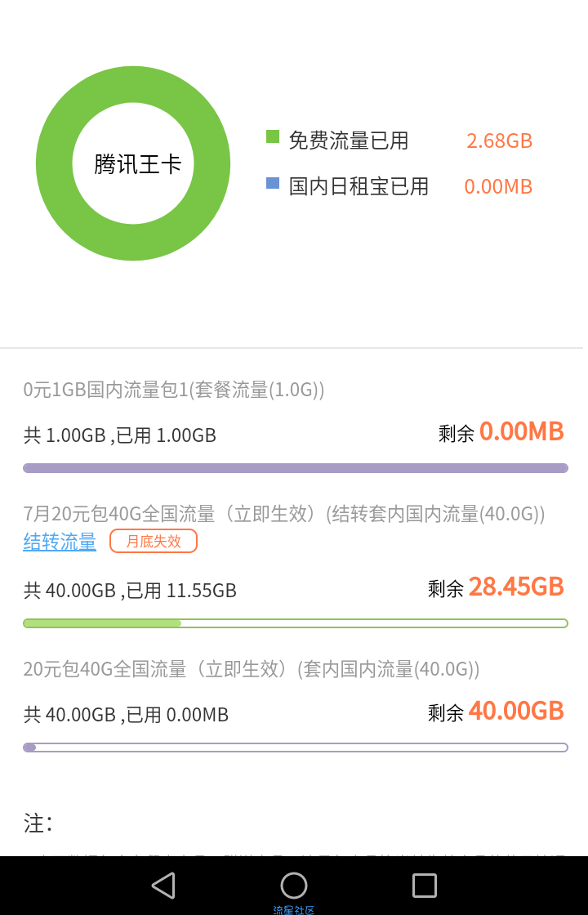
Task: Select the 国内日租宝已用 legend text
Action: point(359,187)
